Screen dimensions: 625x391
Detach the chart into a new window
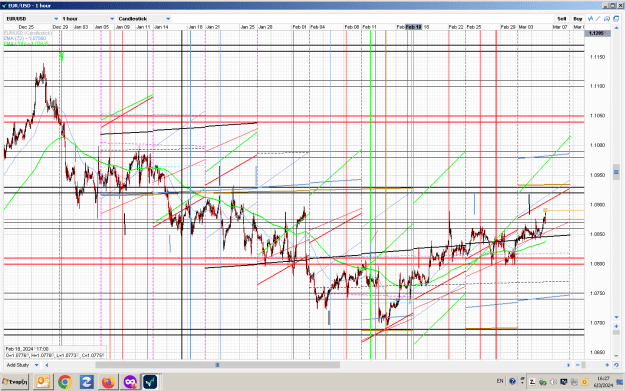click(616, 19)
